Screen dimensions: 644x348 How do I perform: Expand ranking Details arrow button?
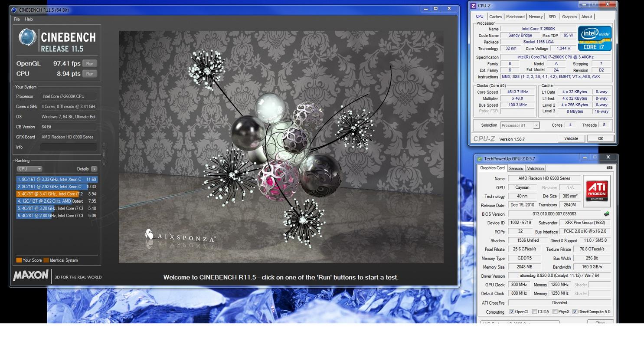click(94, 169)
